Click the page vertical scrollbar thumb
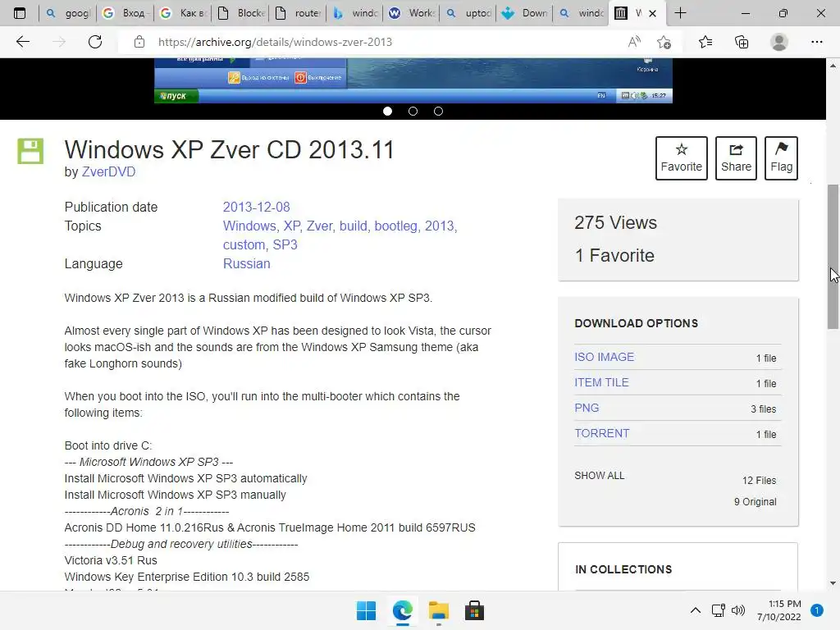Screen dimensions: 840x630 [x=833, y=257]
